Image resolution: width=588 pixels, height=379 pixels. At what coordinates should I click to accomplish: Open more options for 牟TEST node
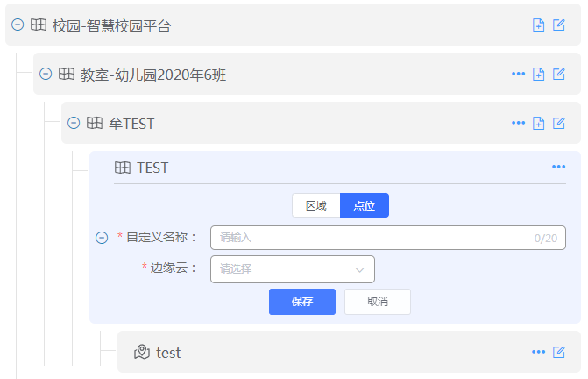point(518,123)
